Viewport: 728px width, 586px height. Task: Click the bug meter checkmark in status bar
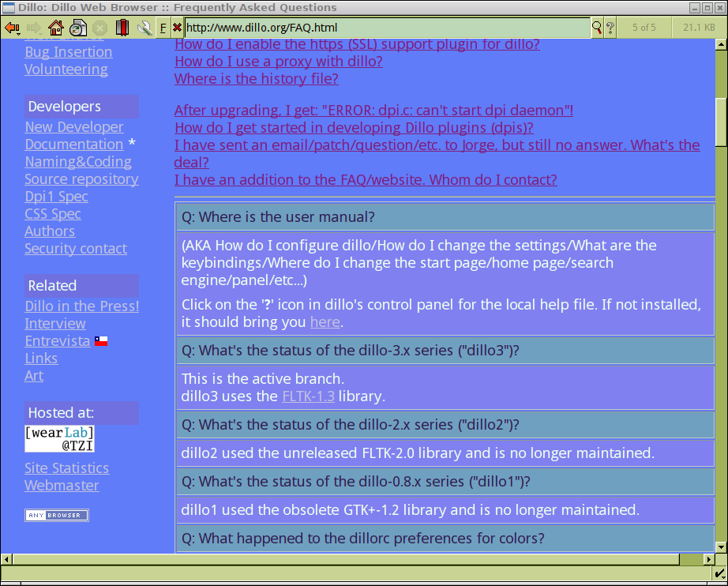click(719, 573)
